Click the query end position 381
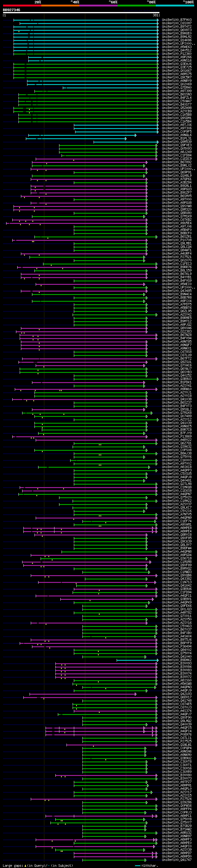This screenshot has height=868, width=197. coord(155,15)
